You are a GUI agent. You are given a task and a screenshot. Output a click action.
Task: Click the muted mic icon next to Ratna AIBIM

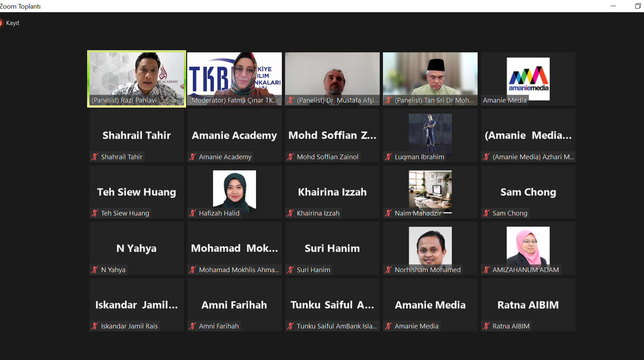[x=486, y=326]
